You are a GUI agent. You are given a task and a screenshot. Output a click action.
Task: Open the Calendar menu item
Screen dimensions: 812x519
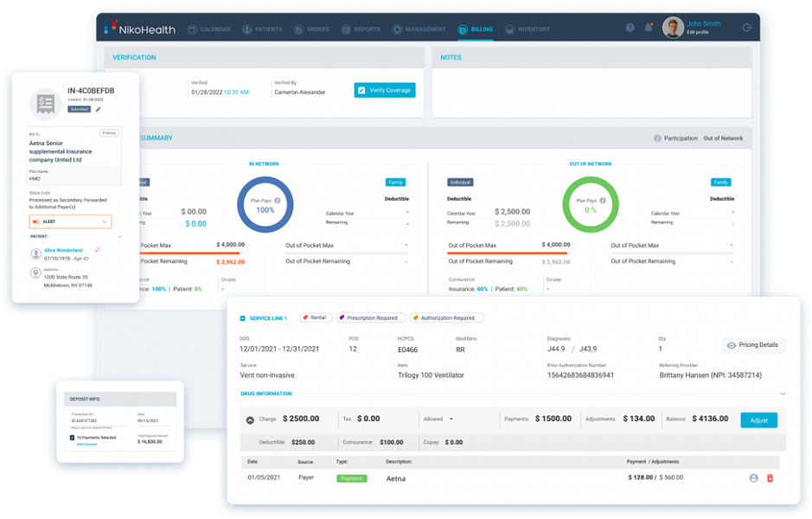point(209,29)
